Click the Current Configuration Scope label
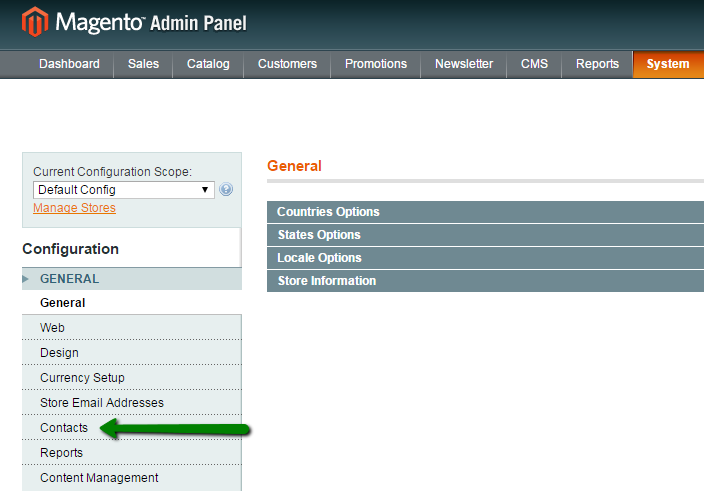Viewport: 704px width, 491px height. [112, 171]
